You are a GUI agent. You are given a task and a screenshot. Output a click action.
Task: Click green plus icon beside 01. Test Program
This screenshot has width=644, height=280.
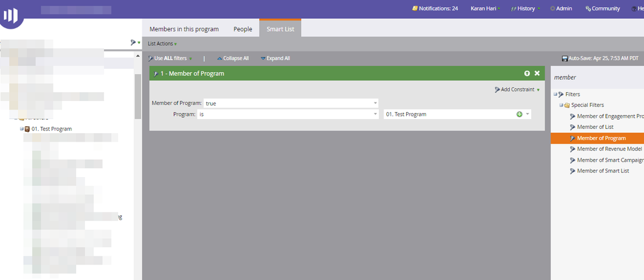point(519,115)
